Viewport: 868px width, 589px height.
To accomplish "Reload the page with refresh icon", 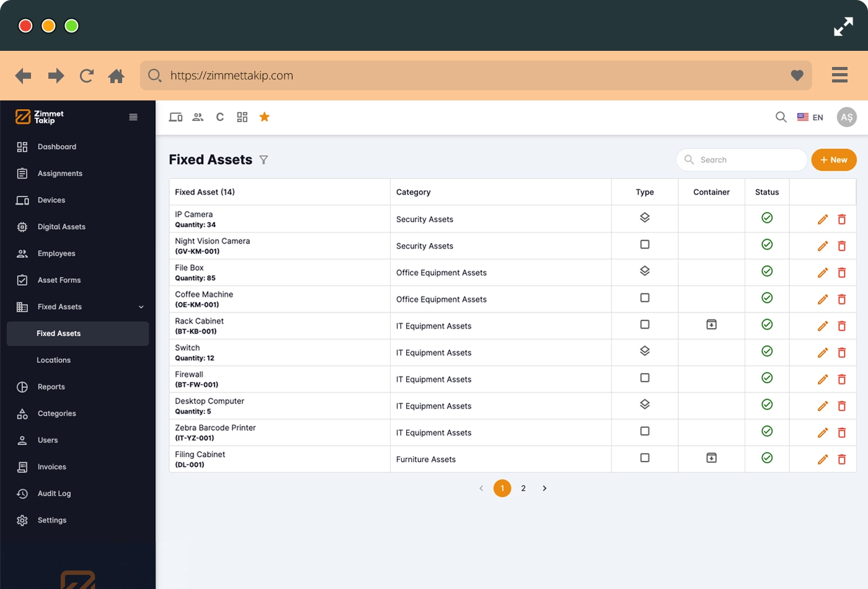I will click(87, 76).
